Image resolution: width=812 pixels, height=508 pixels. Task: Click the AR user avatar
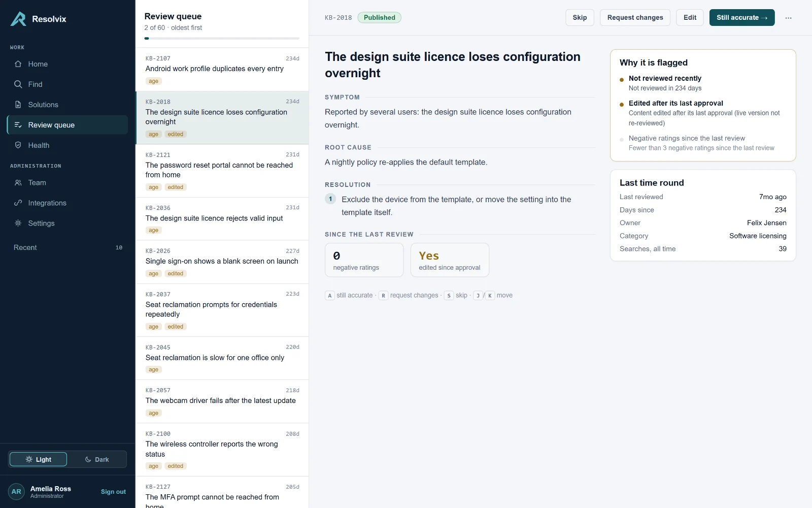coord(16,492)
